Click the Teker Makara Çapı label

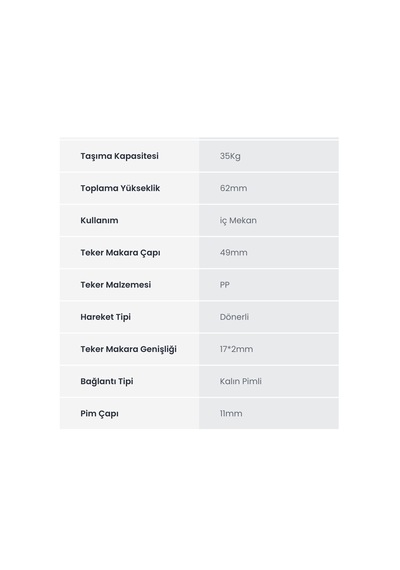(x=120, y=253)
